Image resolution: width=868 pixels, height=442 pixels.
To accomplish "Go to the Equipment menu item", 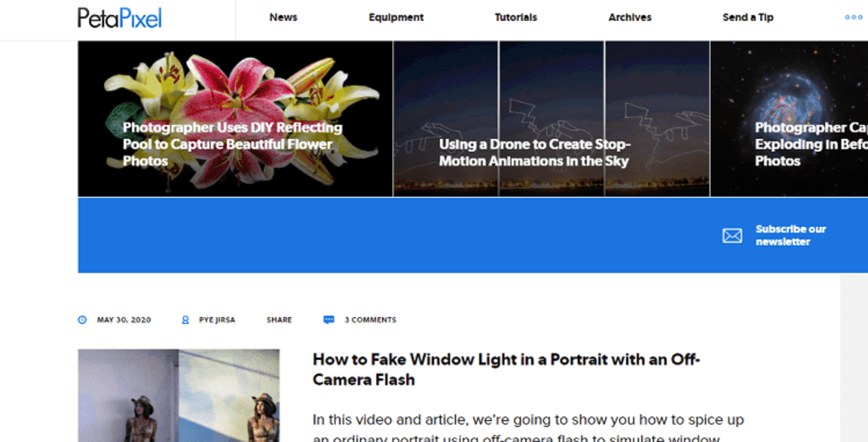I will (x=396, y=17).
